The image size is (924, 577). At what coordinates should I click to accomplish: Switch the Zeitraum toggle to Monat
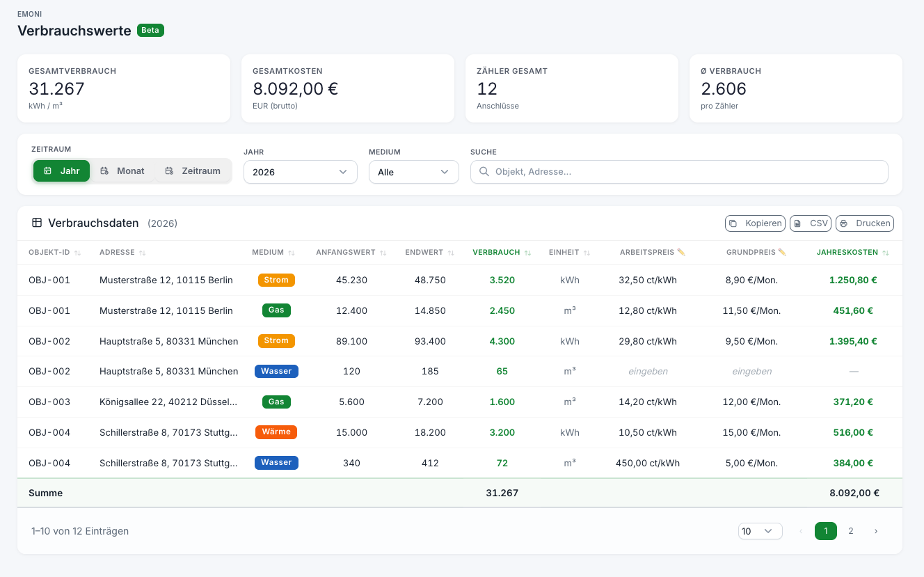coord(122,171)
